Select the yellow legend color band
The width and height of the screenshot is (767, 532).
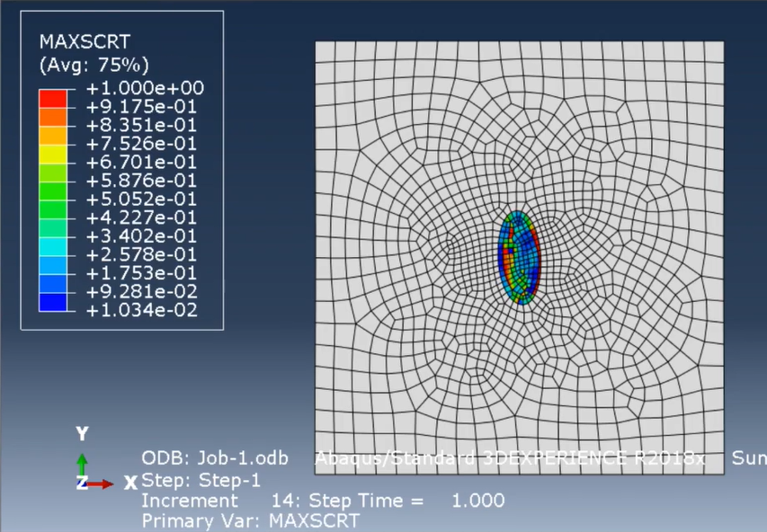[53, 154]
